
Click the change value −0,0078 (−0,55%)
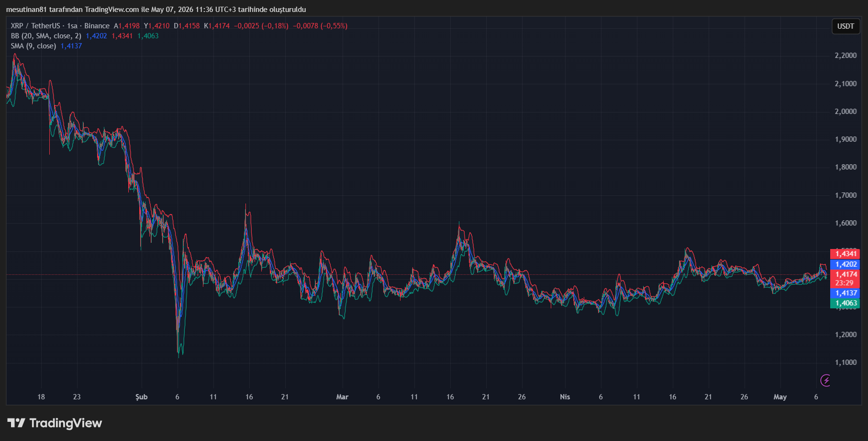pyautogui.click(x=320, y=26)
